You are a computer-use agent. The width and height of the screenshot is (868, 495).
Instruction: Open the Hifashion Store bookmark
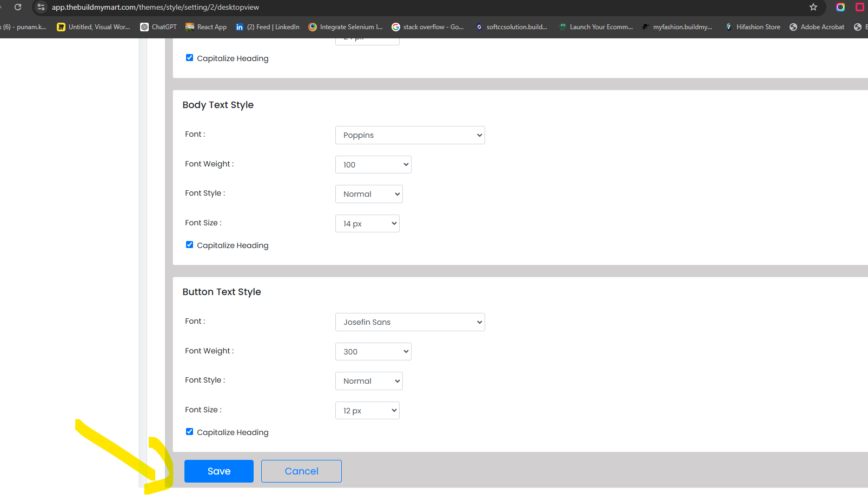(x=753, y=27)
